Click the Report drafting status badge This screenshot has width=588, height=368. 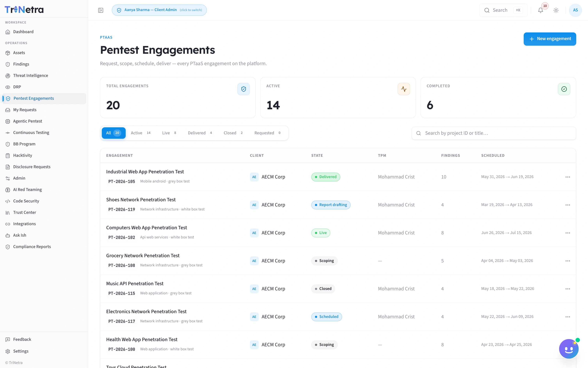coord(331,205)
